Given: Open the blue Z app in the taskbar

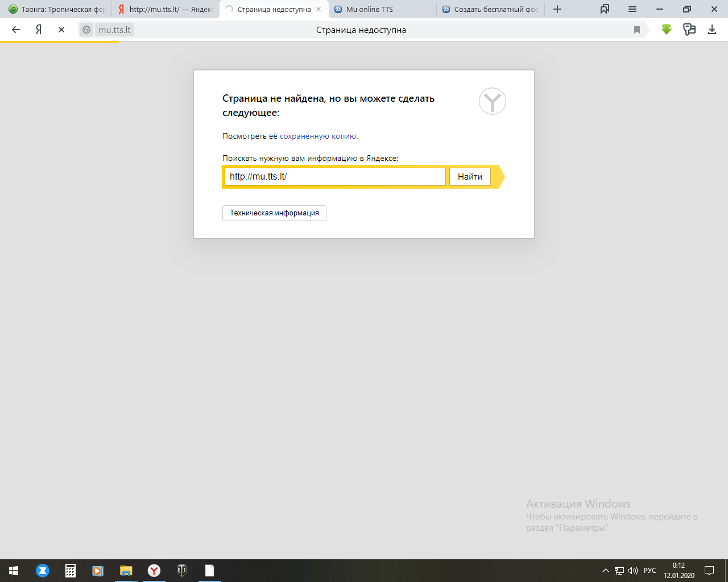Looking at the screenshot, I should click(43, 571).
